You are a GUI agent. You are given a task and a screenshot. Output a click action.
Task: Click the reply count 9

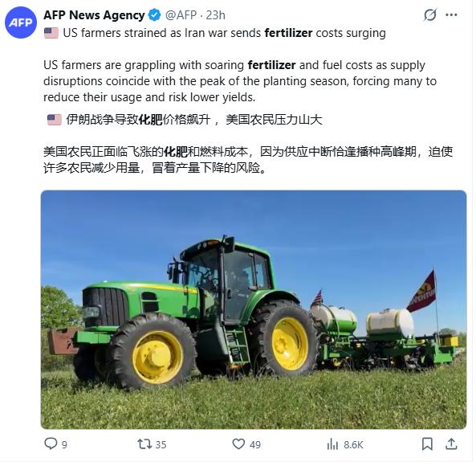(64, 445)
